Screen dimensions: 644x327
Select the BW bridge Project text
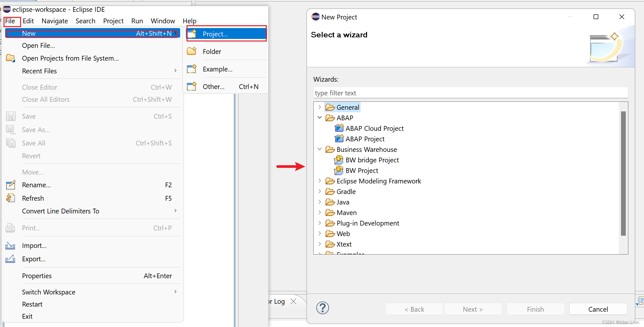372,160
